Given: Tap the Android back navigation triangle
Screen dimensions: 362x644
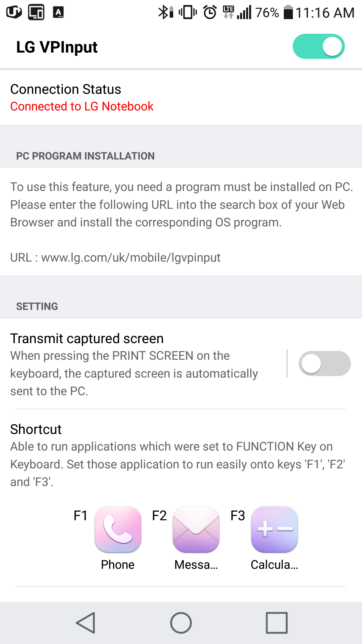Looking at the screenshot, I should coord(86,623).
